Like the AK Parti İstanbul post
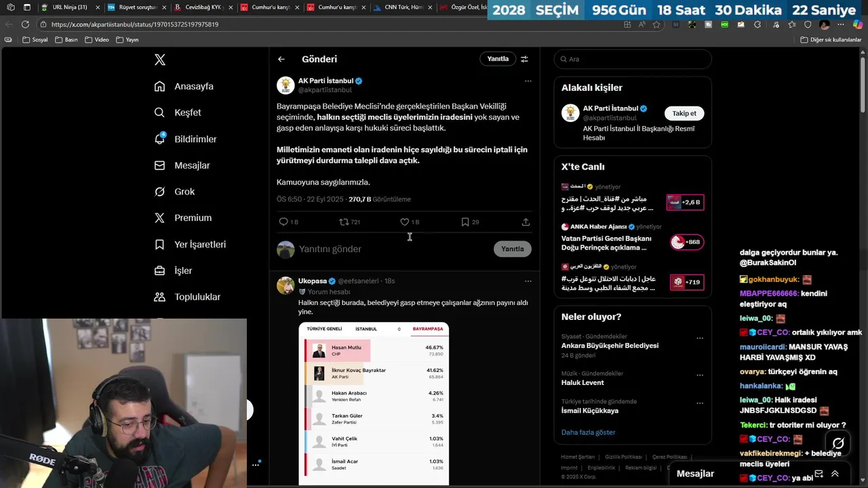 (x=410, y=222)
